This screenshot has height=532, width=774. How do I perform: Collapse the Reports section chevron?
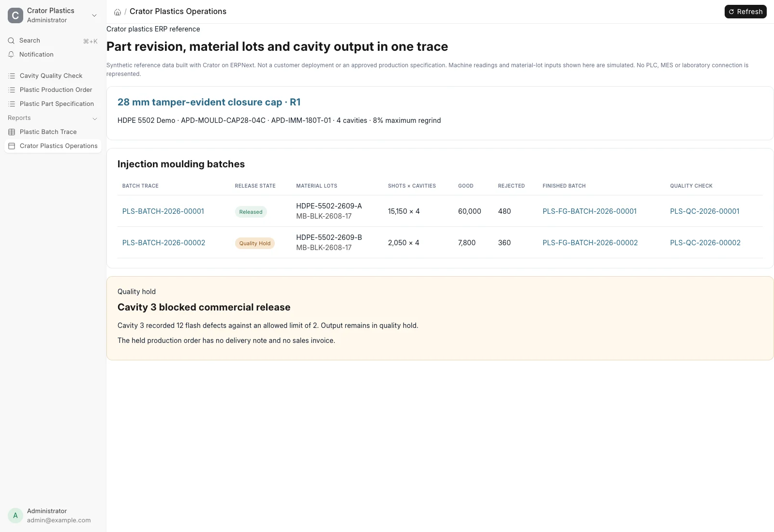95,118
